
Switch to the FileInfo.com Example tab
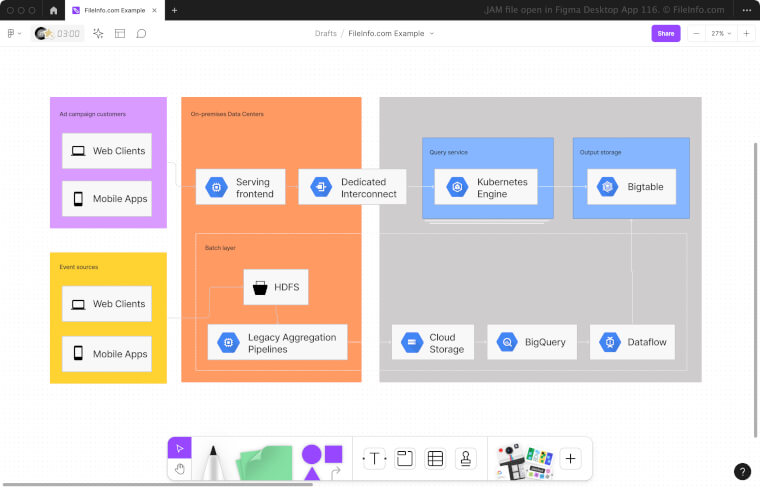[114, 10]
